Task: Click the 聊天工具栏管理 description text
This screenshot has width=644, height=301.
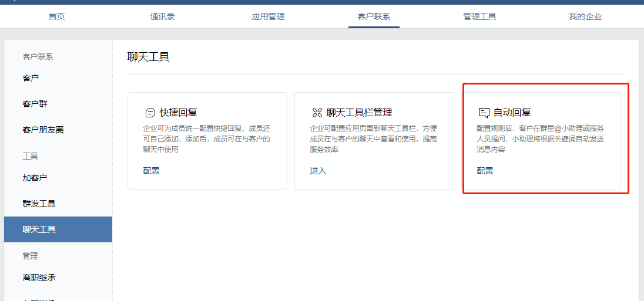Action: (x=373, y=138)
